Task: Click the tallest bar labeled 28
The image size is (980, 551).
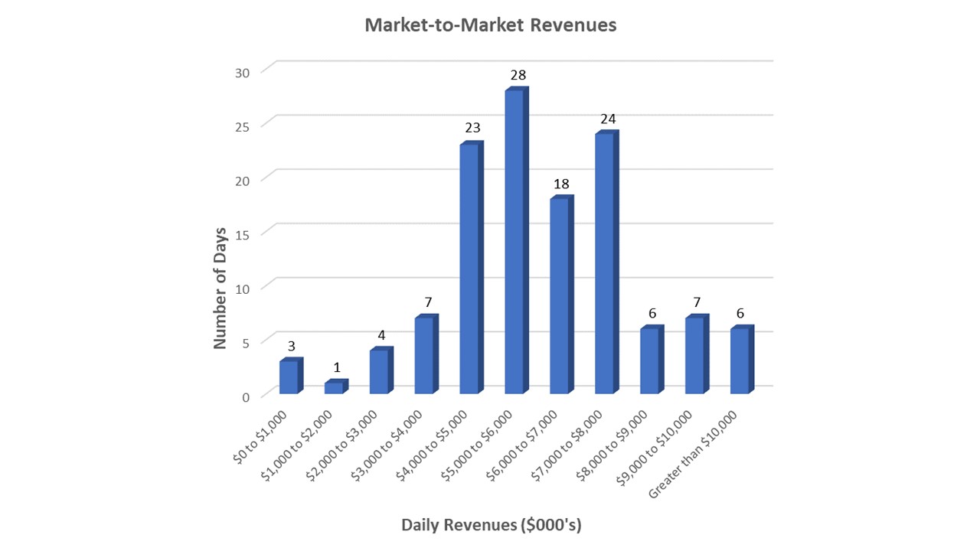Action: (x=514, y=242)
